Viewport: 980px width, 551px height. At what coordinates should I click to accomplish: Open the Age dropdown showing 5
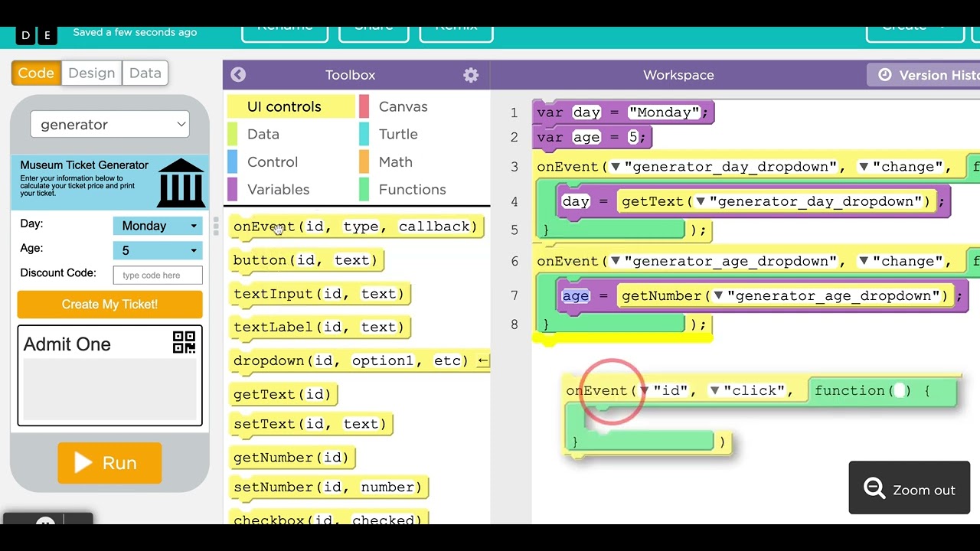click(x=158, y=250)
